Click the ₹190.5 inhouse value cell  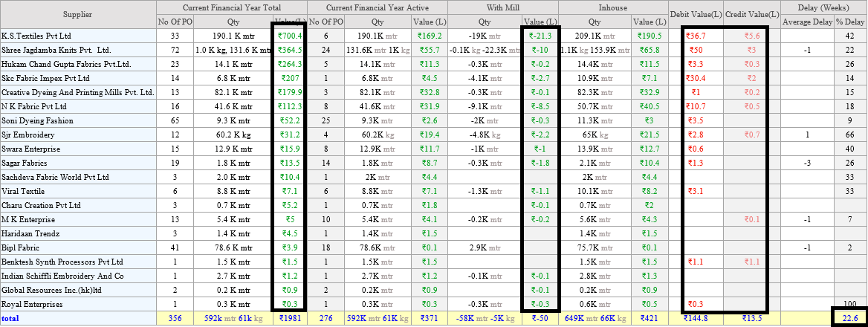tap(649, 36)
